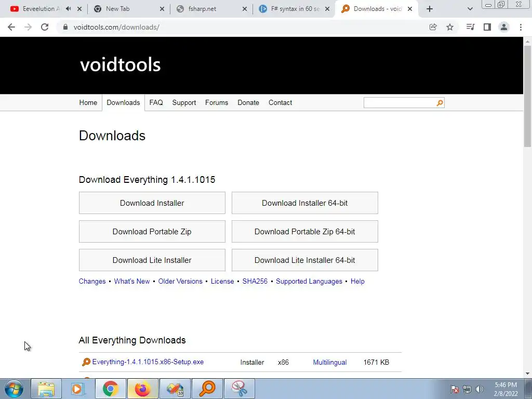Open the SHA256 link
Viewport: 532px width, 399px height.
click(x=255, y=281)
